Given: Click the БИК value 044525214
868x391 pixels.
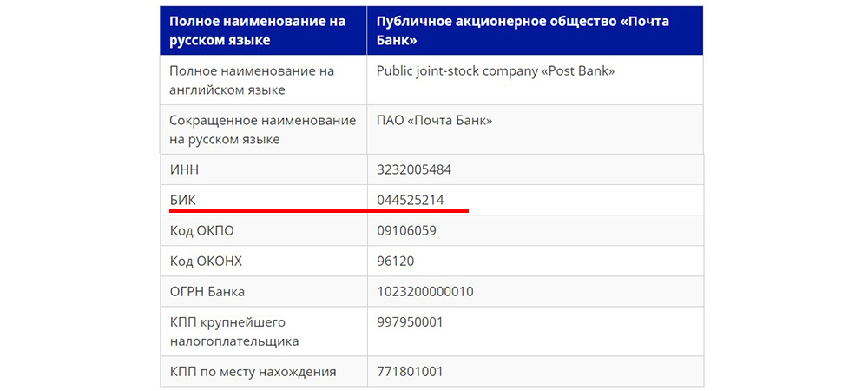Looking at the screenshot, I should [411, 200].
